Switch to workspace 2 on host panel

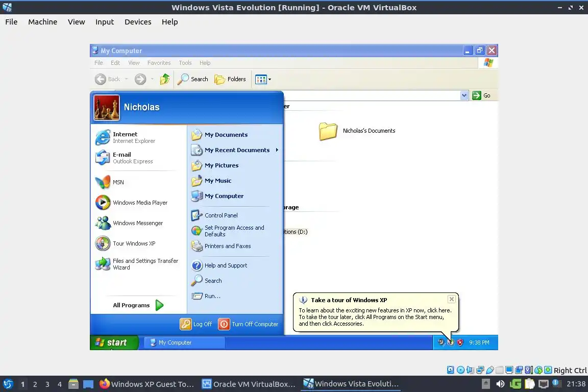click(35, 384)
